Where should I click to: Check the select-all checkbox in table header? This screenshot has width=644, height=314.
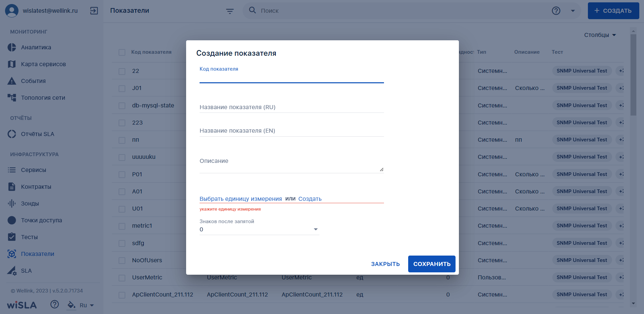point(122,52)
